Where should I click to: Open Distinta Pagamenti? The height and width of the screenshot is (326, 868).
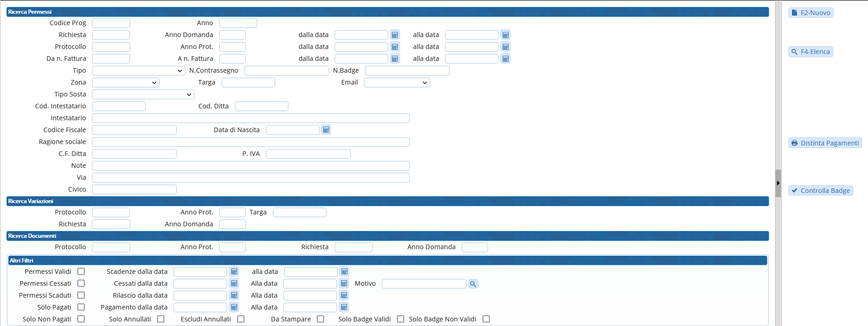(x=825, y=143)
